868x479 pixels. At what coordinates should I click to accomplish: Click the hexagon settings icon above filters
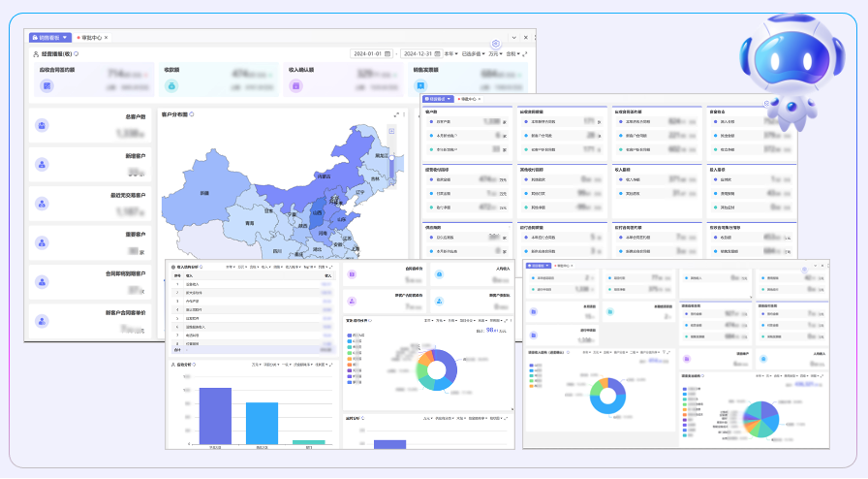[x=496, y=44]
